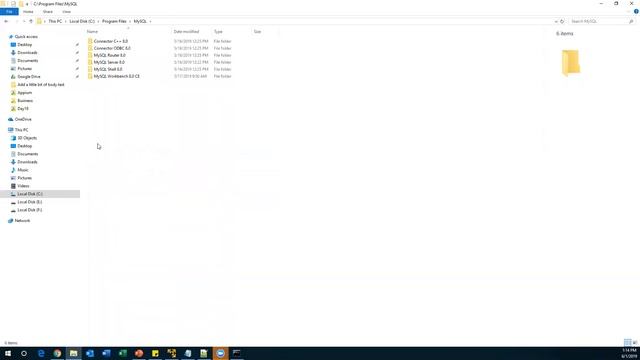Select This PC in navigation pane

pos(21,130)
